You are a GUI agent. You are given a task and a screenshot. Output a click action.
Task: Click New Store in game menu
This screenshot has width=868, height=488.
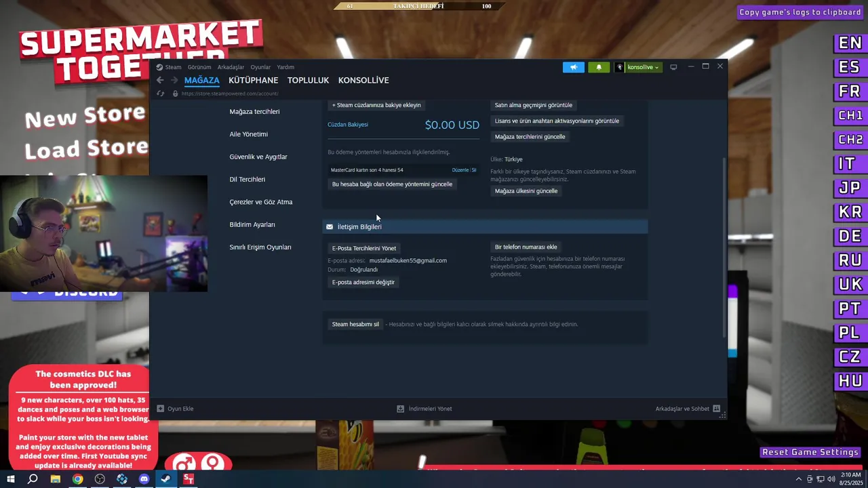click(x=85, y=117)
